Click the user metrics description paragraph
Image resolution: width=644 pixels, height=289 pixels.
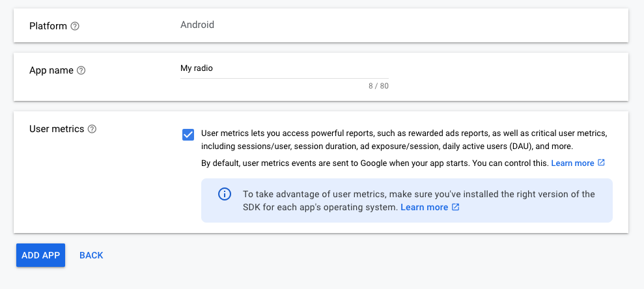click(x=404, y=140)
